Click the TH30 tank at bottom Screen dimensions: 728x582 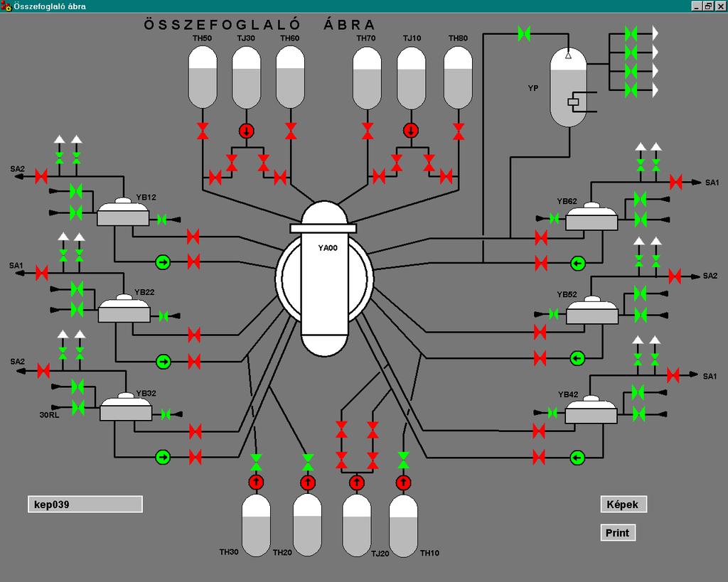coord(256,525)
